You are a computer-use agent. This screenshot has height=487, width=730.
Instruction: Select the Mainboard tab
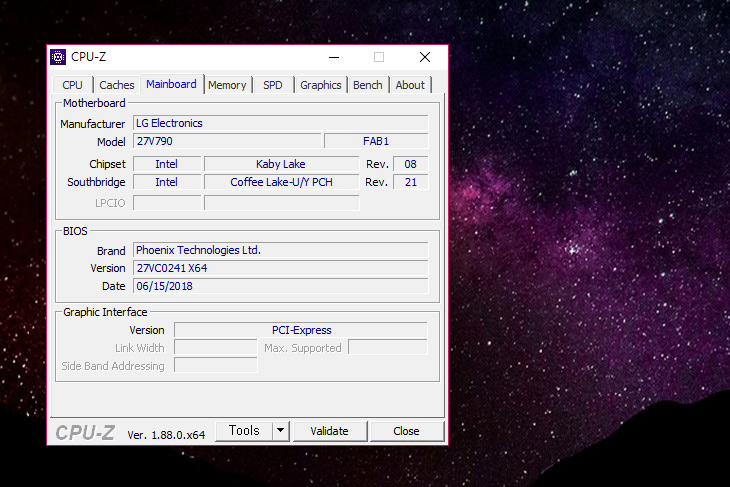pyautogui.click(x=171, y=84)
